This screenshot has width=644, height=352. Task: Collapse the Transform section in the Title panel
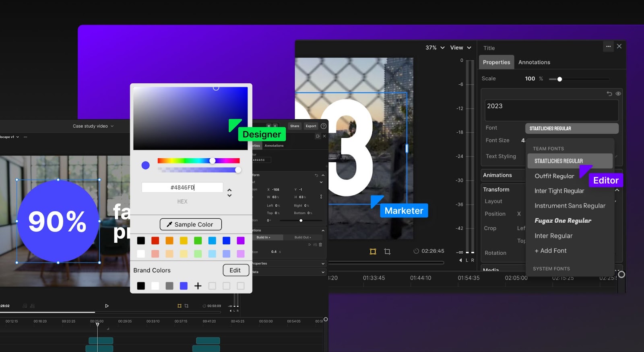tap(617, 190)
